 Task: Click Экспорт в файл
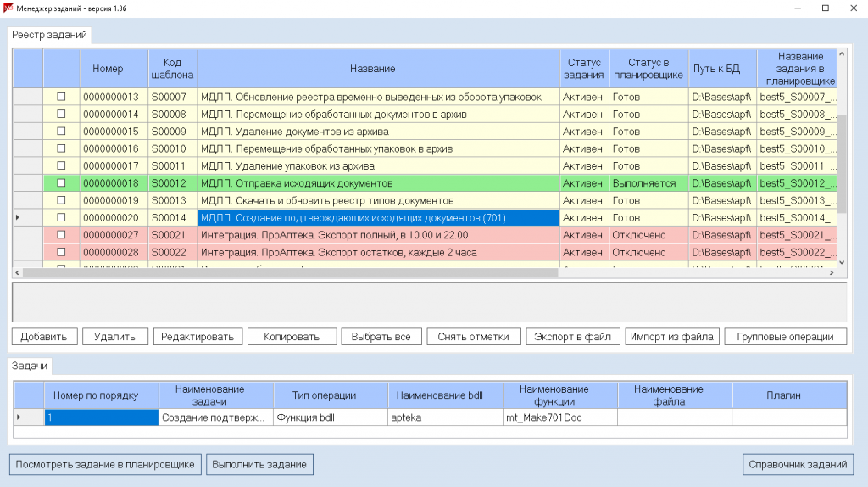(x=572, y=337)
